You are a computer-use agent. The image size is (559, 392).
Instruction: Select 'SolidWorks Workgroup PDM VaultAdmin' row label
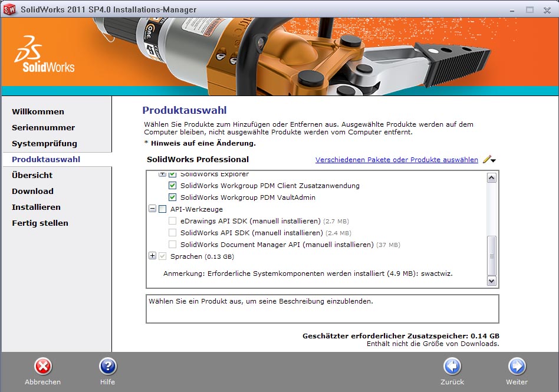click(248, 197)
